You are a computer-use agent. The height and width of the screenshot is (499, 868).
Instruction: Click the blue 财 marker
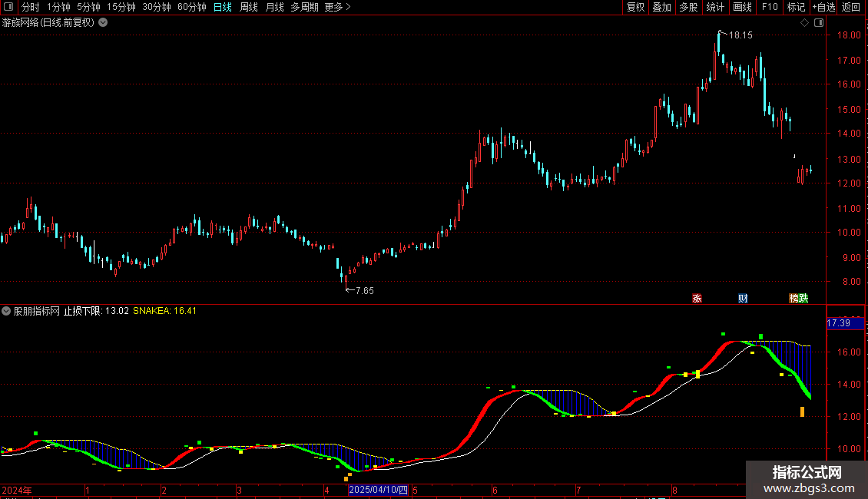click(743, 298)
